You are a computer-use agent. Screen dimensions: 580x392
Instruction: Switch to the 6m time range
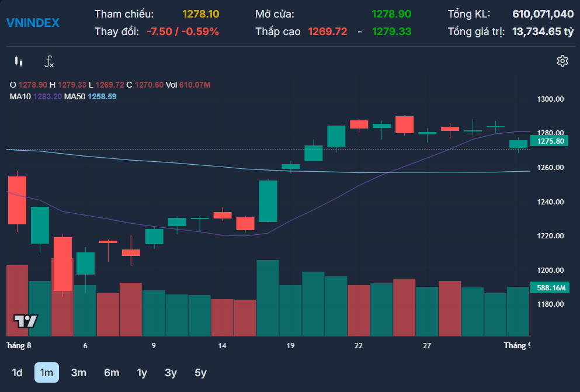(112, 372)
